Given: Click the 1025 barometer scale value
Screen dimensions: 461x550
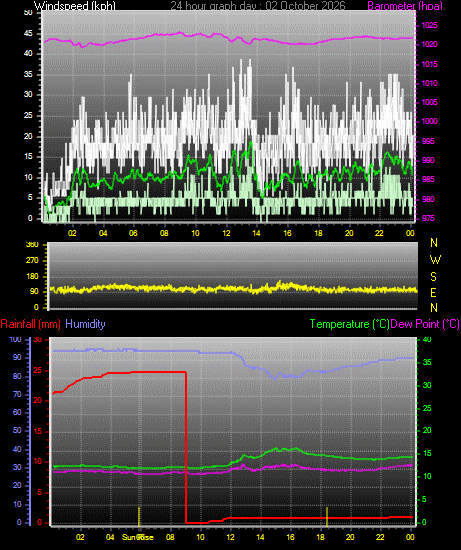Looking at the screenshot, I should pos(429,25).
